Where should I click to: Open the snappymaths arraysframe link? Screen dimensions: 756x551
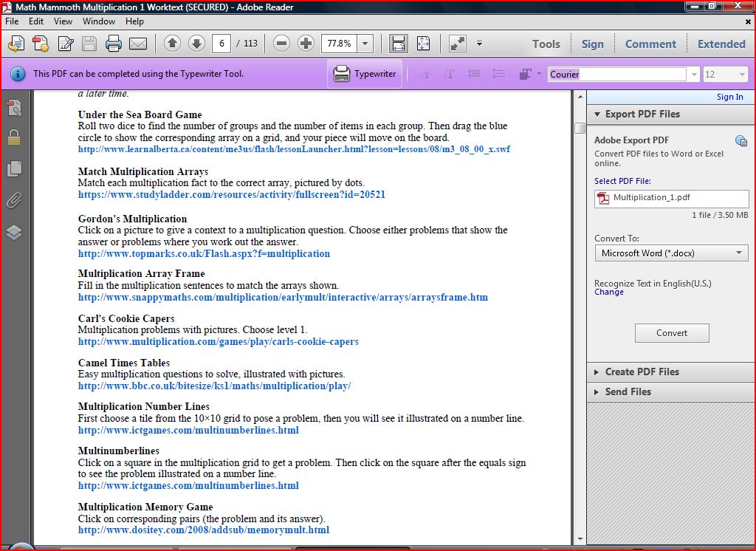[283, 297]
